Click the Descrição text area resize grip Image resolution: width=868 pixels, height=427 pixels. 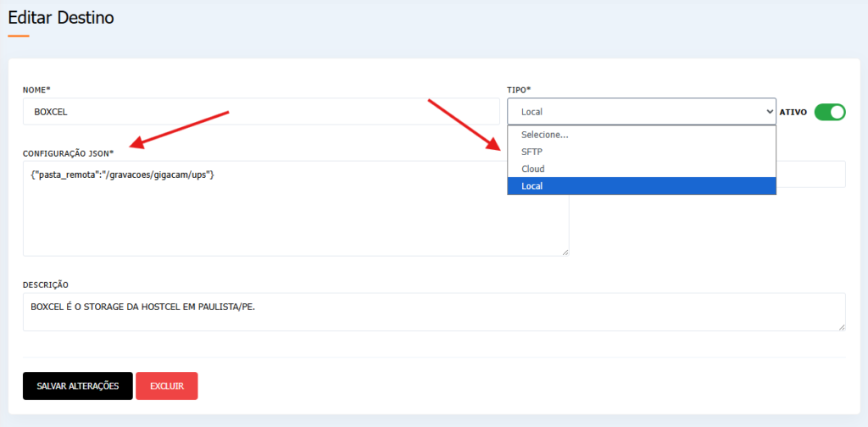pyautogui.click(x=842, y=327)
